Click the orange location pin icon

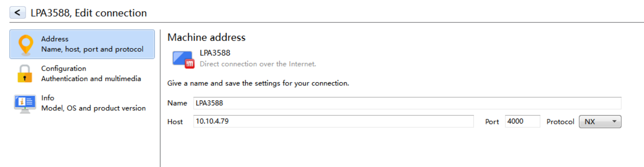26,45
